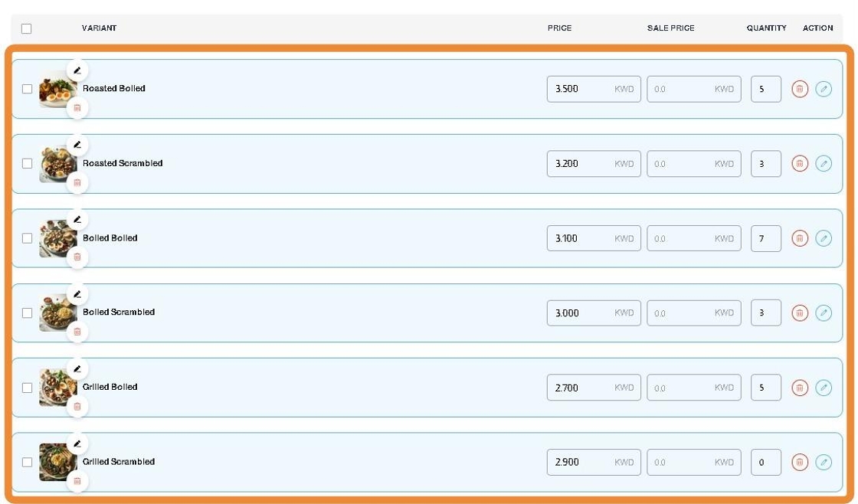Change image pencil icon for Grilled Scrambled
This screenshot has width=858, height=504.
77,443
